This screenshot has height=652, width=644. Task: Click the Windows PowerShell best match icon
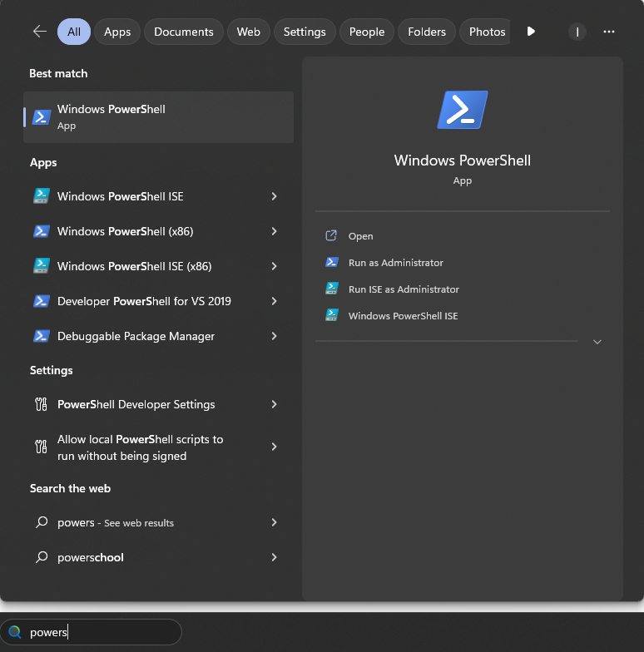42,117
